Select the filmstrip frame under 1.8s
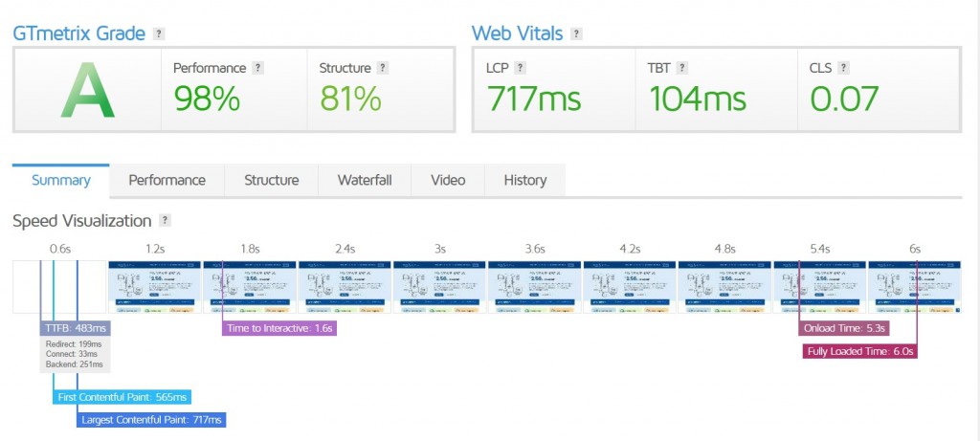This screenshot has height=441, width=980. pos(250,287)
